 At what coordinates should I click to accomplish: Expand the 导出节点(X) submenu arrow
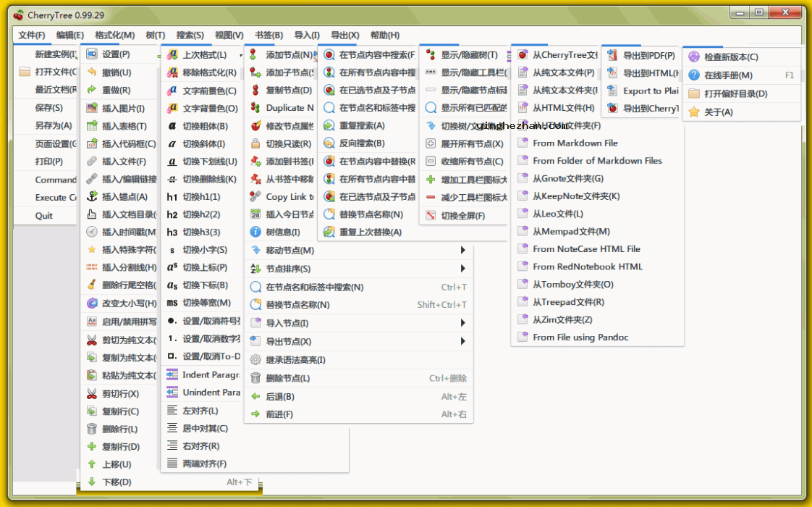[462, 341]
